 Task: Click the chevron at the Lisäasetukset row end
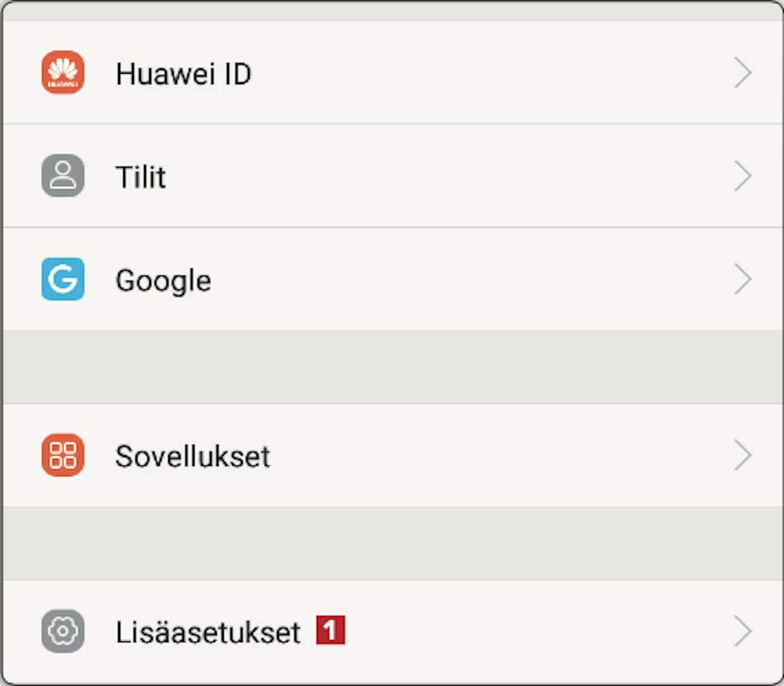[x=742, y=632]
